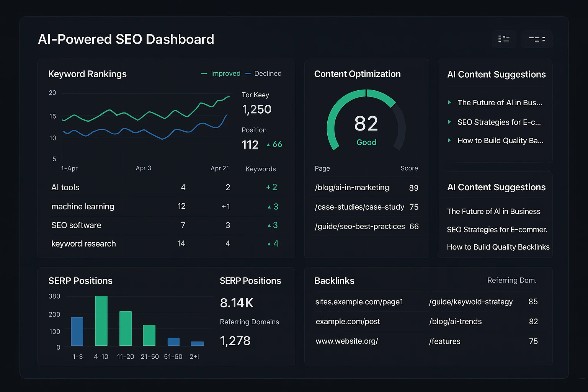Click the "Page" column header
This screenshot has width=588, height=392.
pos(322,168)
